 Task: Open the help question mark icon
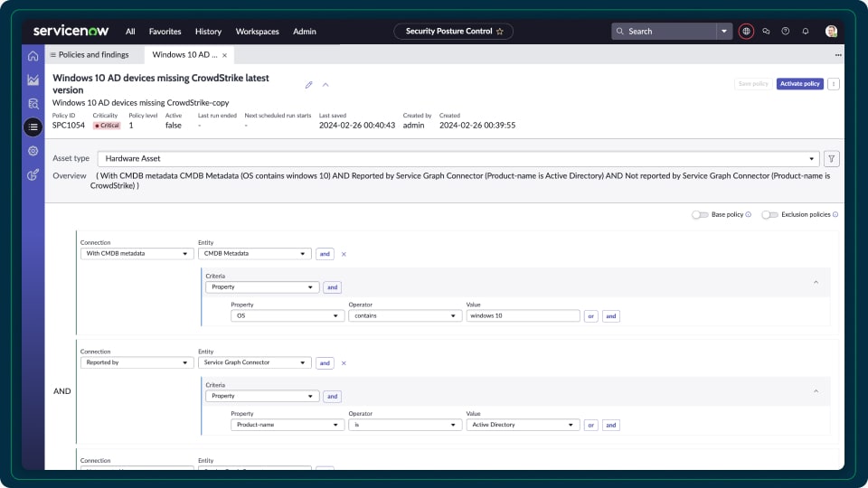(785, 31)
